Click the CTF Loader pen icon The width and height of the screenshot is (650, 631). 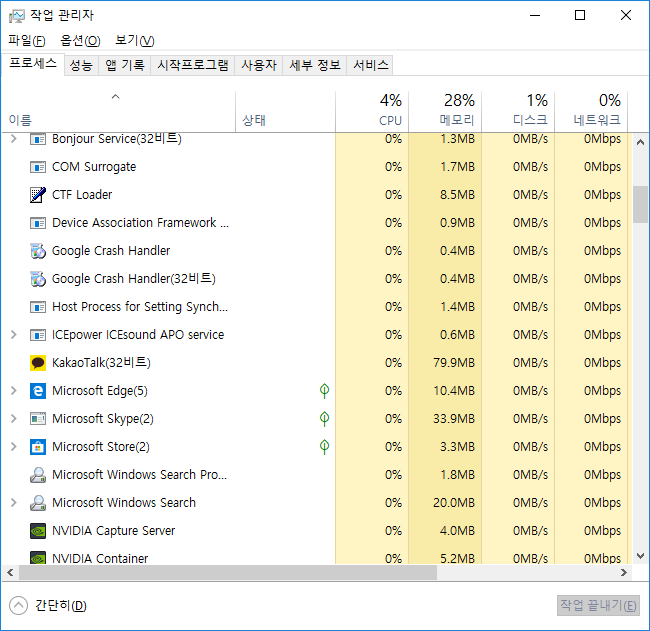(x=38, y=195)
